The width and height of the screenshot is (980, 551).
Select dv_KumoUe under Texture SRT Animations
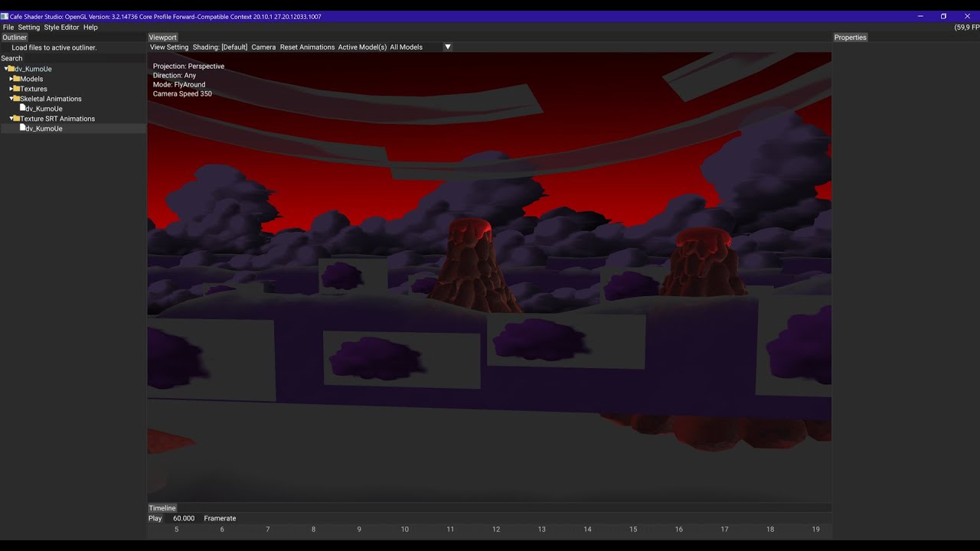tap(44, 129)
